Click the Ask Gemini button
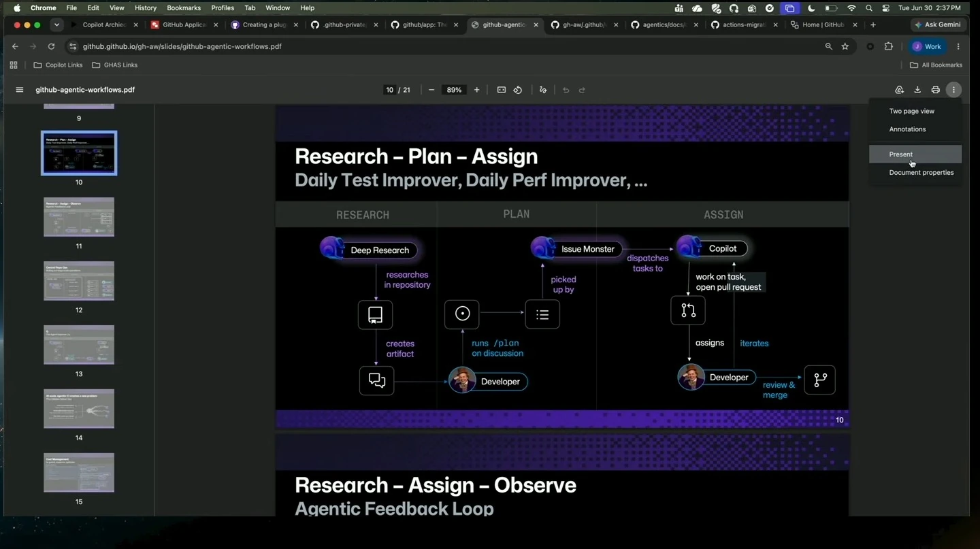 pyautogui.click(x=938, y=24)
